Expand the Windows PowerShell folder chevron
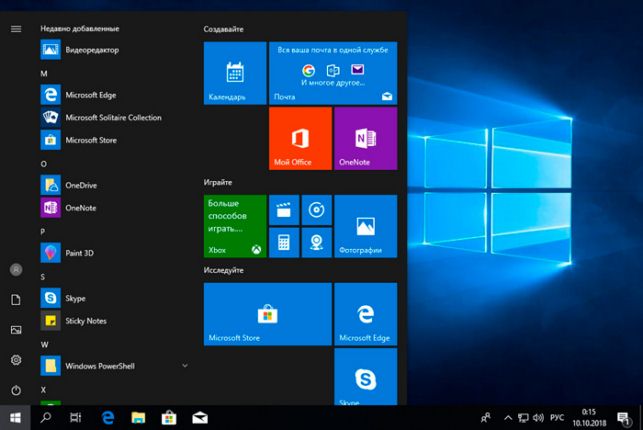Viewport: 643px width, 430px height. coord(185,365)
